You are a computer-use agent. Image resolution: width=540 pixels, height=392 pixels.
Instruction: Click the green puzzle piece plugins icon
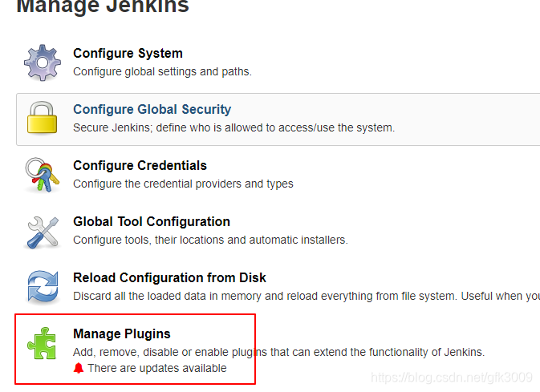(42, 343)
